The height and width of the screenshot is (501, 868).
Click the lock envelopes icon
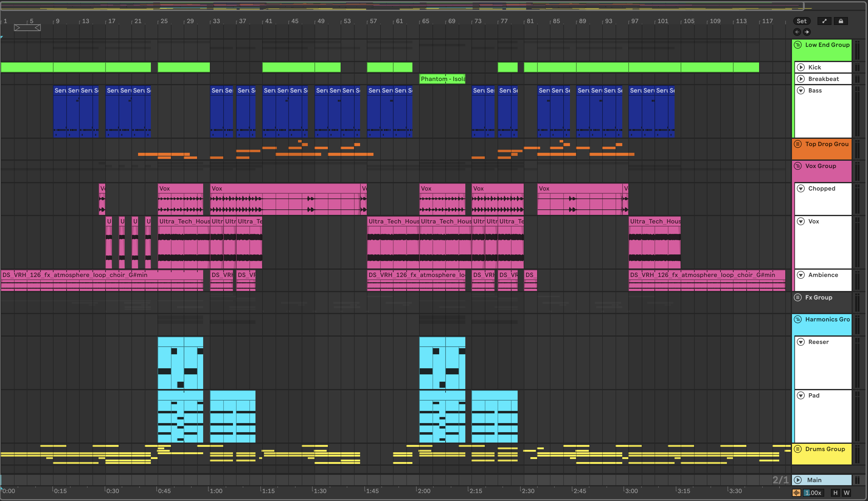pos(841,21)
